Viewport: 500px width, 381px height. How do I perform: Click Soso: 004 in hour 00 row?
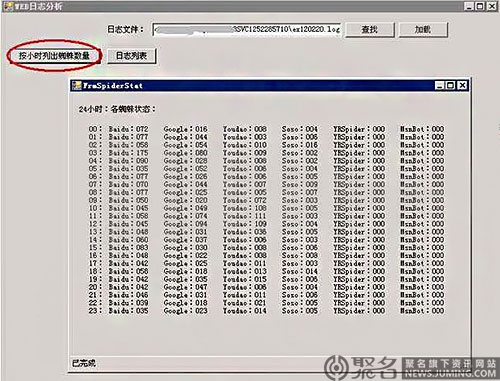(x=300, y=129)
